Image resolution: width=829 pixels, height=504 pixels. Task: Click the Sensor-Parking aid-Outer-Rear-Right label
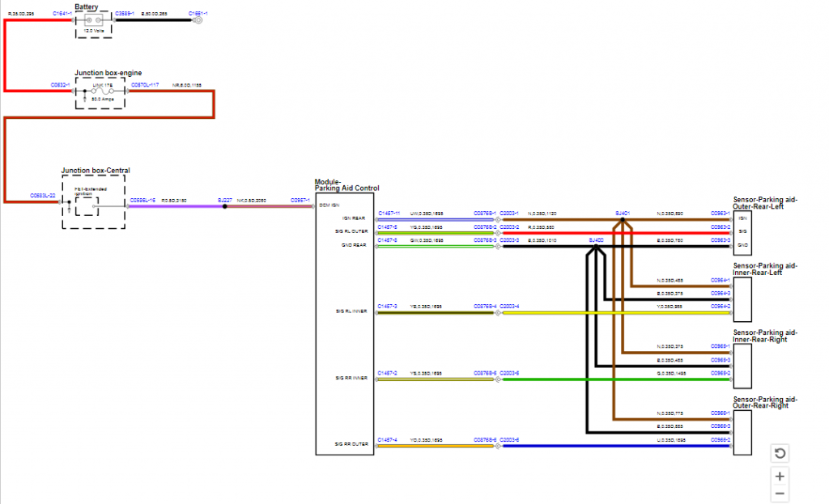click(x=765, y=403)
